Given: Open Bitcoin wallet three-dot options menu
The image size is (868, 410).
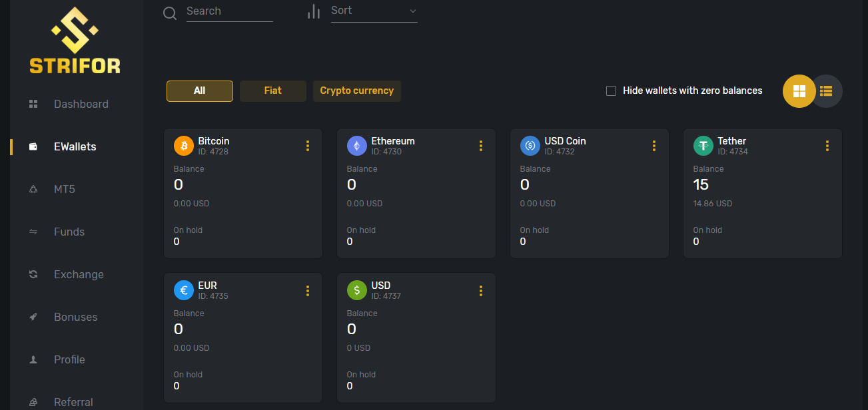Looking at the screenshot, I should click(x=307, y=146).
